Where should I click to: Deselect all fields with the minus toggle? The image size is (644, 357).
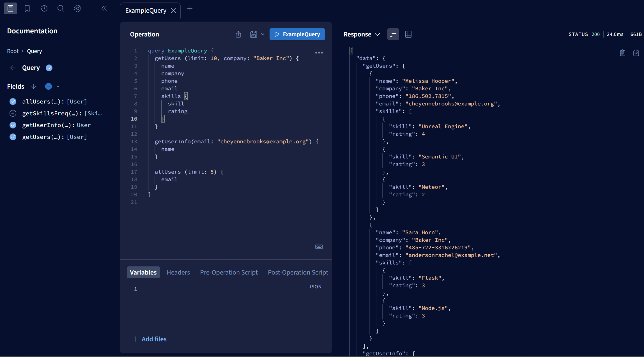(x=49, y=86)
